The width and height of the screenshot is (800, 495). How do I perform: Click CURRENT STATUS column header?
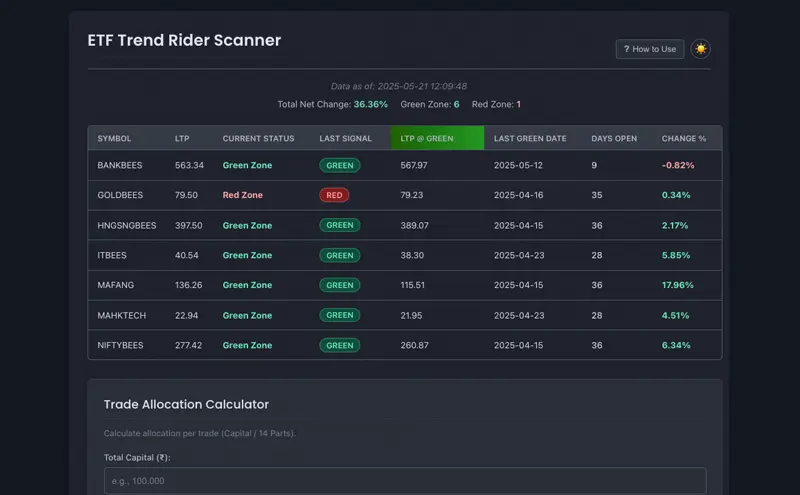point(258,138)
